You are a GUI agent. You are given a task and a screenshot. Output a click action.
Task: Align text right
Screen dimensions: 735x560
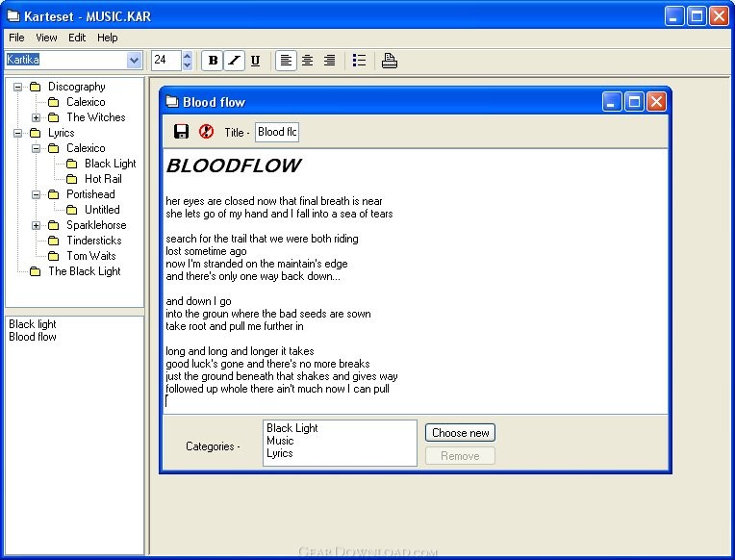coord(330,61)
